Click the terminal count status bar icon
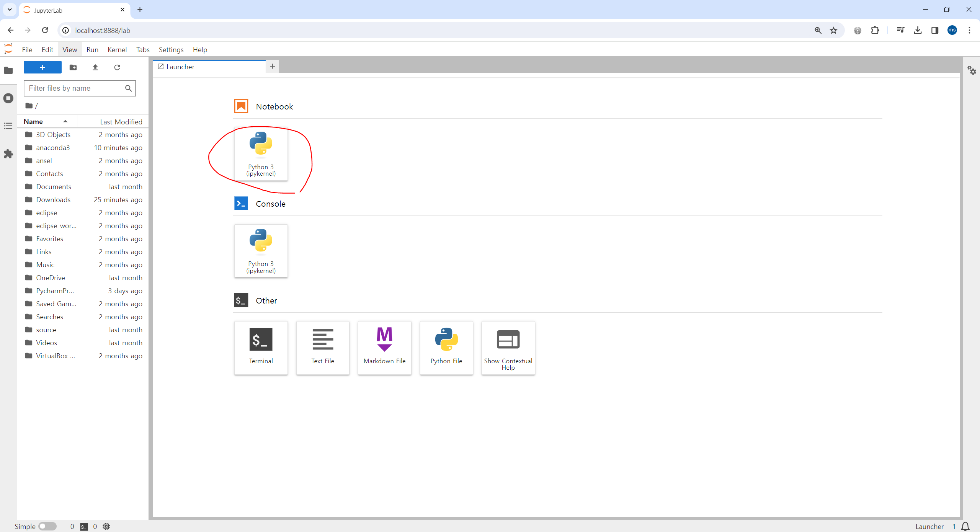 click(84, 527)
